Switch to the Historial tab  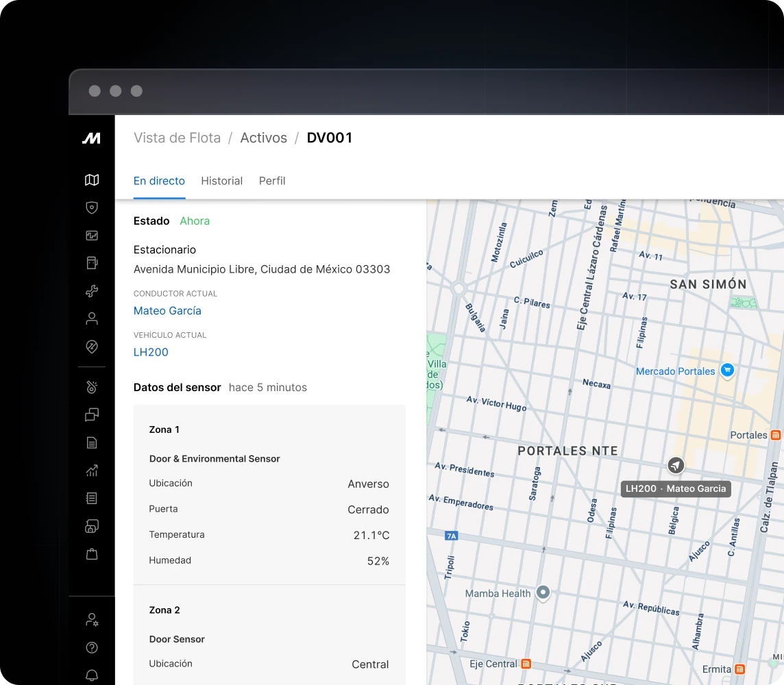[x=221, y=180]
